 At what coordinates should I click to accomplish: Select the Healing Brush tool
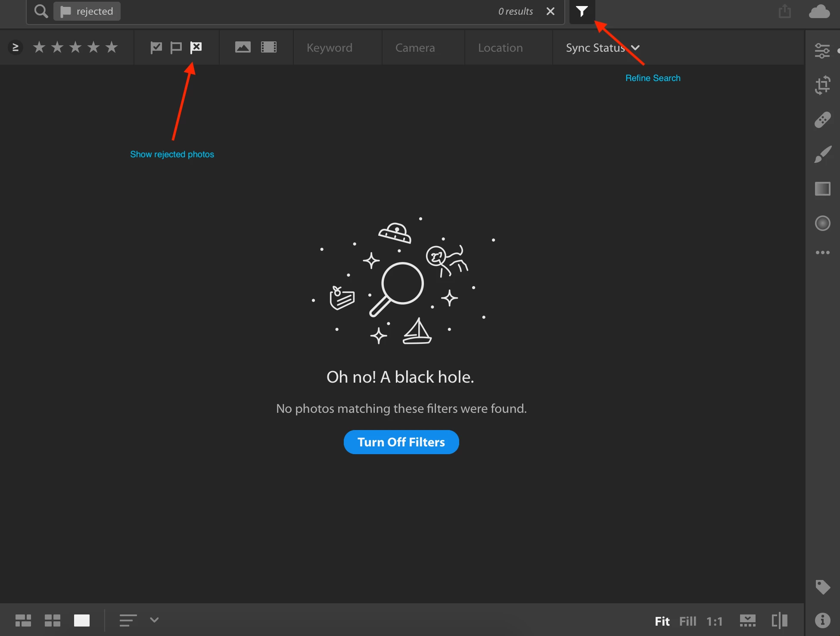point(822,120)
